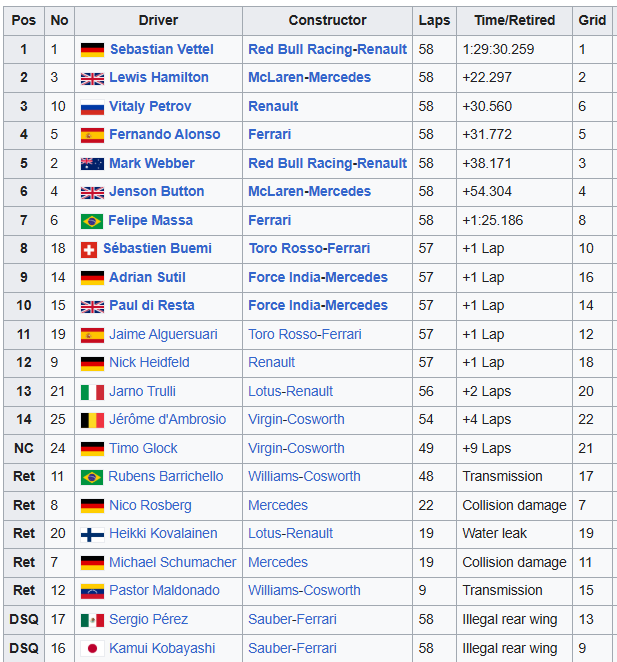Open the Sebastian Vettel driver link
This screenshot has height=662, width=617.
coord(161,49)
